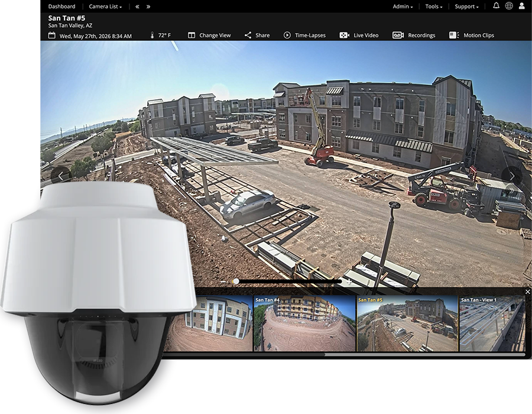
Task: Zoom in with the plus icon
Action: point(349,282)
